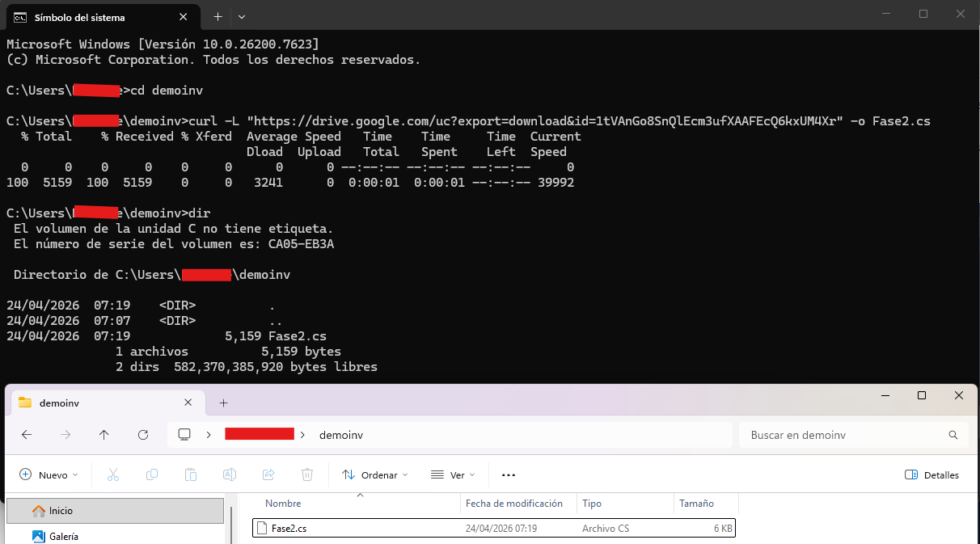
Task: Toggle the Detalles pane
Action: (x=931, y=474)
